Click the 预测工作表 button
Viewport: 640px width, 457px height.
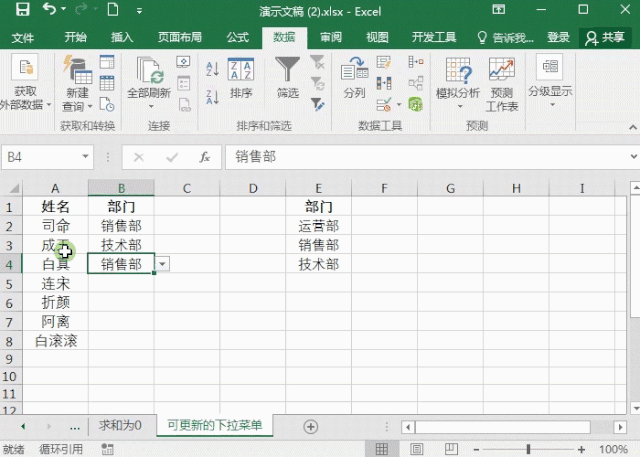pyautogui.click(x=502, y=84)
